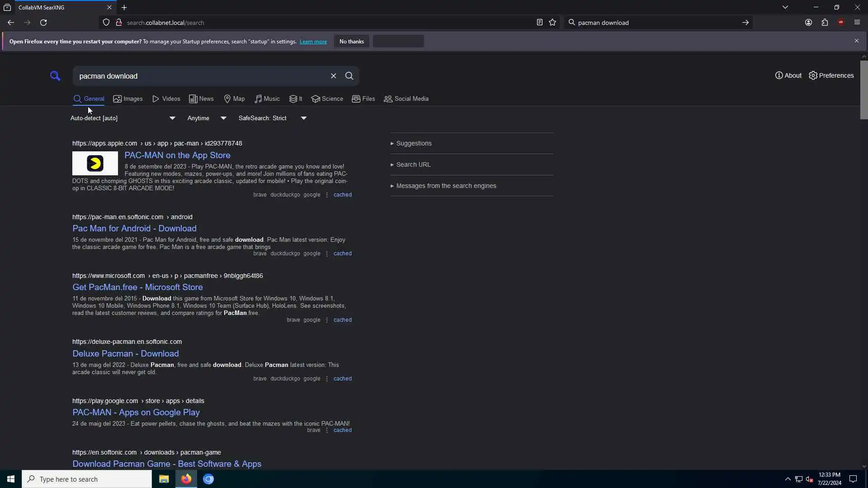Viewport: 868px width, 488px height.
Task: Click the PAC-MAN App Store thumbnail
Action: tap(95, 164)
